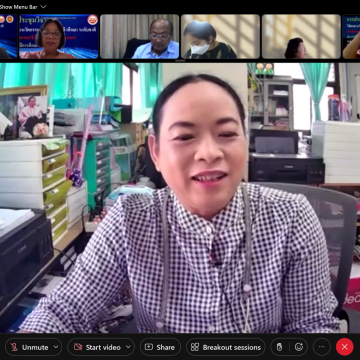The image size is (360, 360).
Task: Click the crossed microphone icon in Unmute
Action: pos(14,347)
